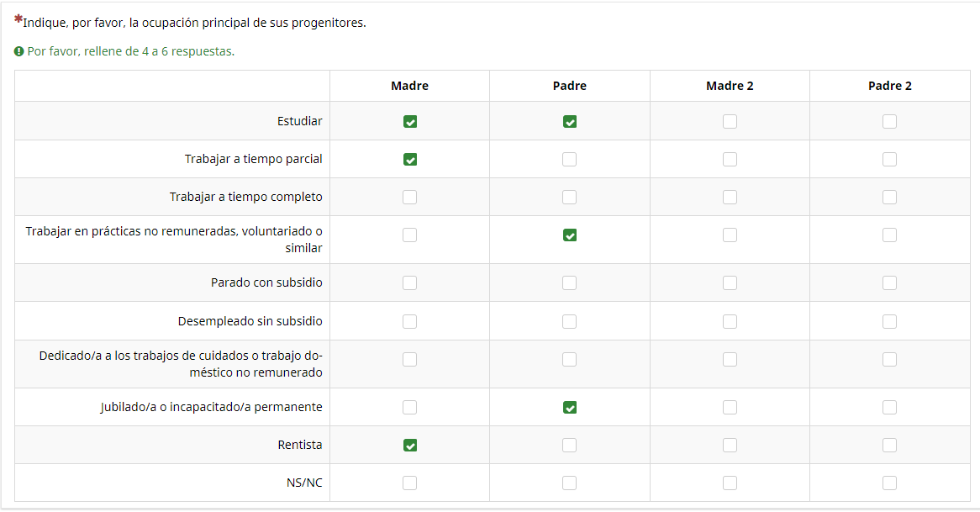980x512 pixels.
Task: Uncheck Estudiar for Madre
Action: coord(410,122)
